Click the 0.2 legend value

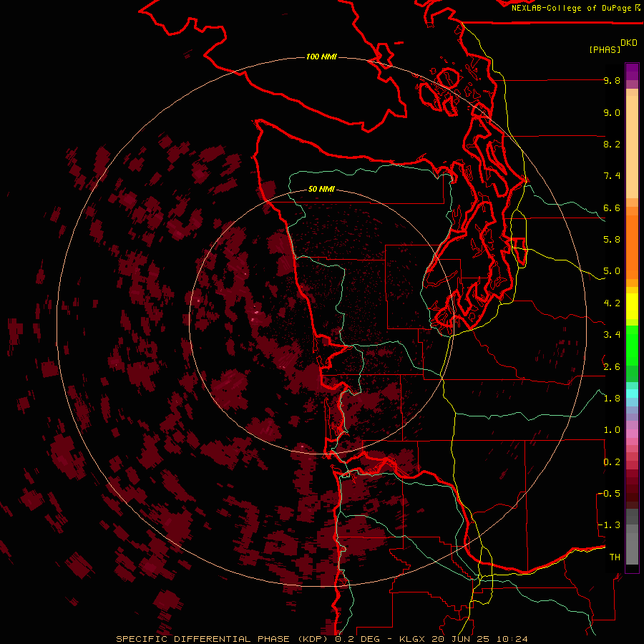coord(612,462)
